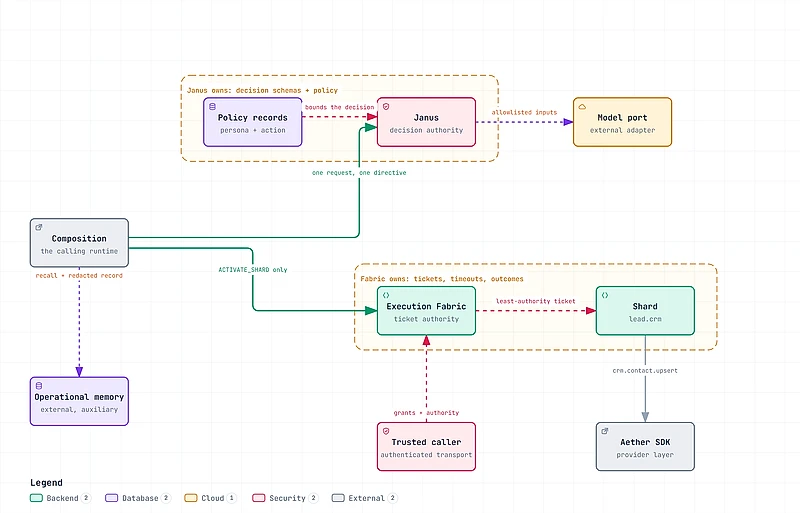Click the 'allowlisted inputs' edge label
Viewport: 800px width, 513px height.
[524, 112]
